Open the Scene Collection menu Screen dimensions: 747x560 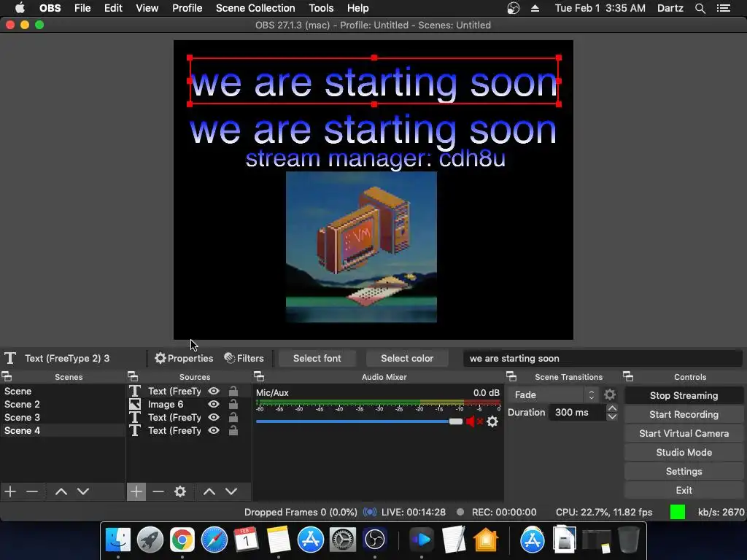255,8
